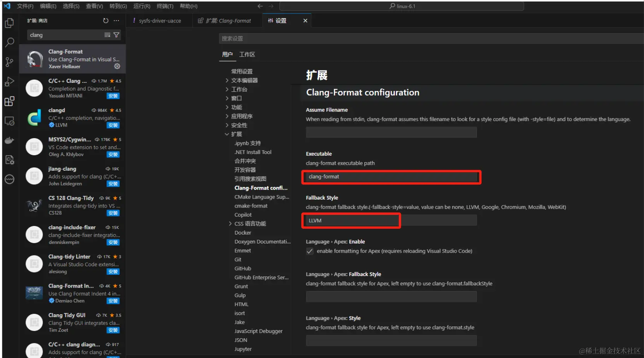Select the 用户 settings tab
Viewport: 644px width, 358px height.
coord(227,55)
